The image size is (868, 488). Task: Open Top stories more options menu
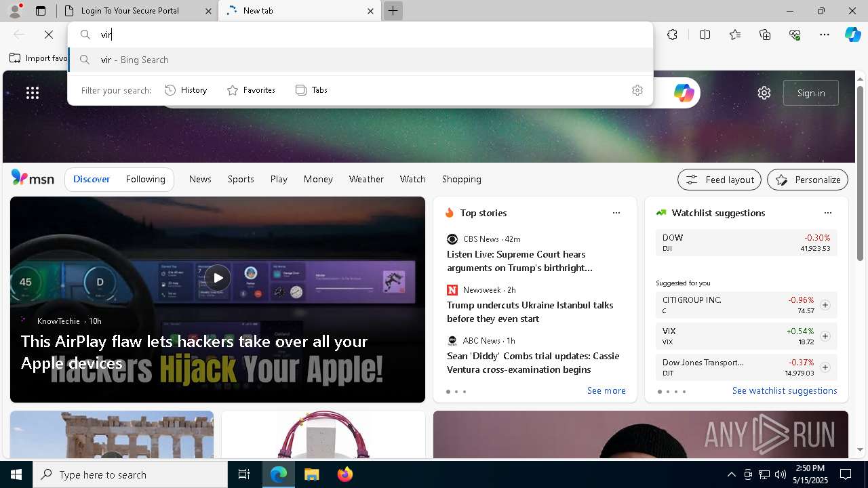tap(616, 213)
